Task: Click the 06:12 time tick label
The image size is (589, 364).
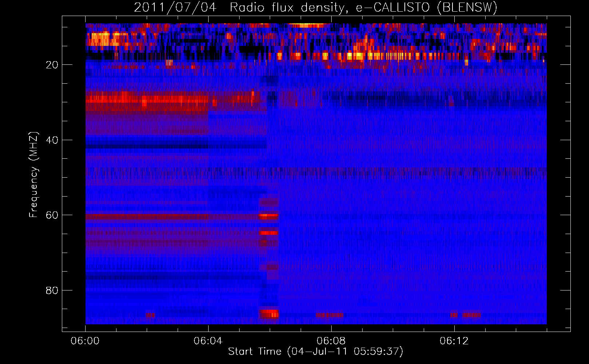Action: 454,341
